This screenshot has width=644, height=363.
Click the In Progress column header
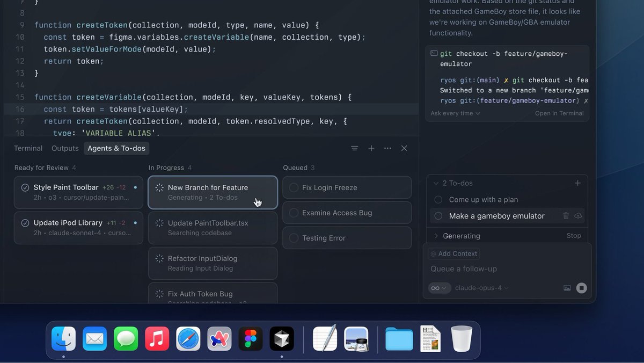(166, 168)
